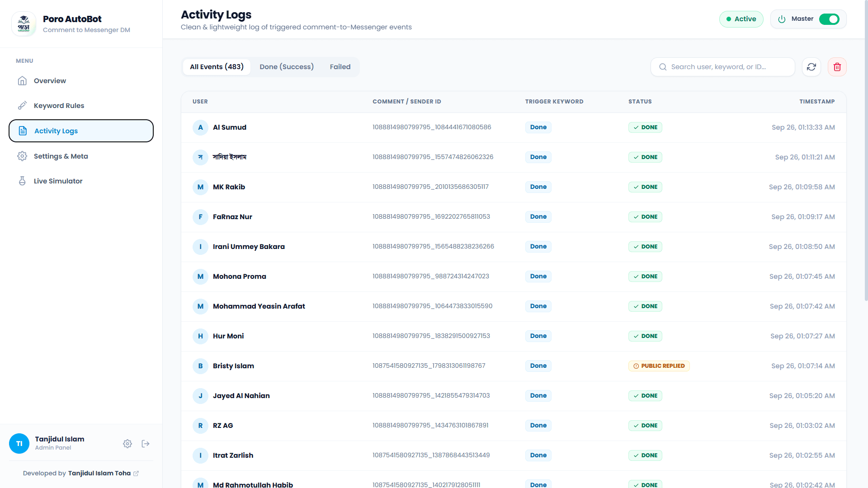Click the Settings & Meta gear icon
This screenshot has height=488, width=868.
click(22, 156)
